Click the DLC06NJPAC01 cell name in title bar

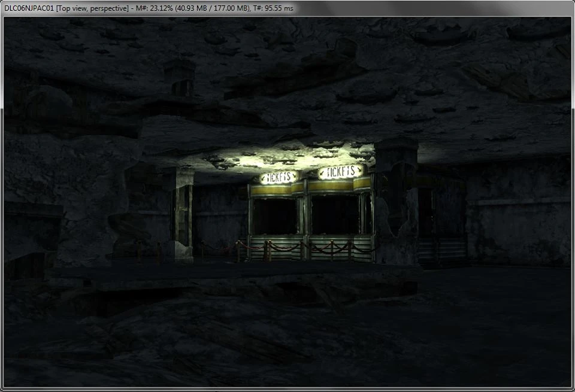click(29, 8)
